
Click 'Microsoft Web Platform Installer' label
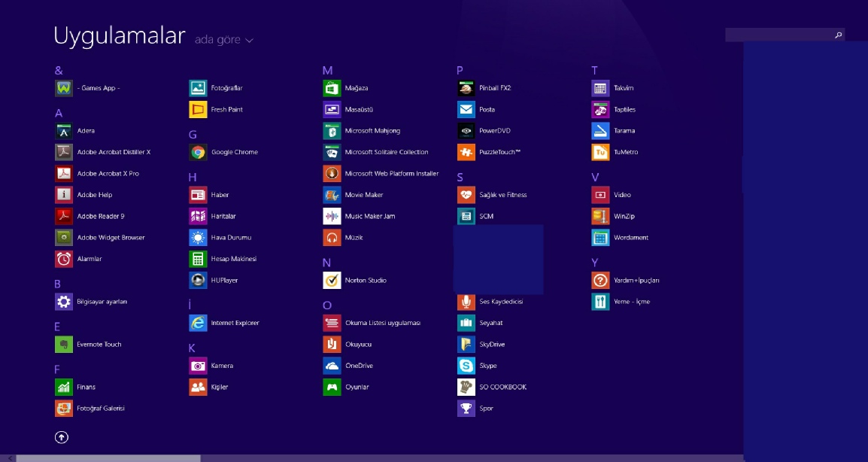click(392, 173)
